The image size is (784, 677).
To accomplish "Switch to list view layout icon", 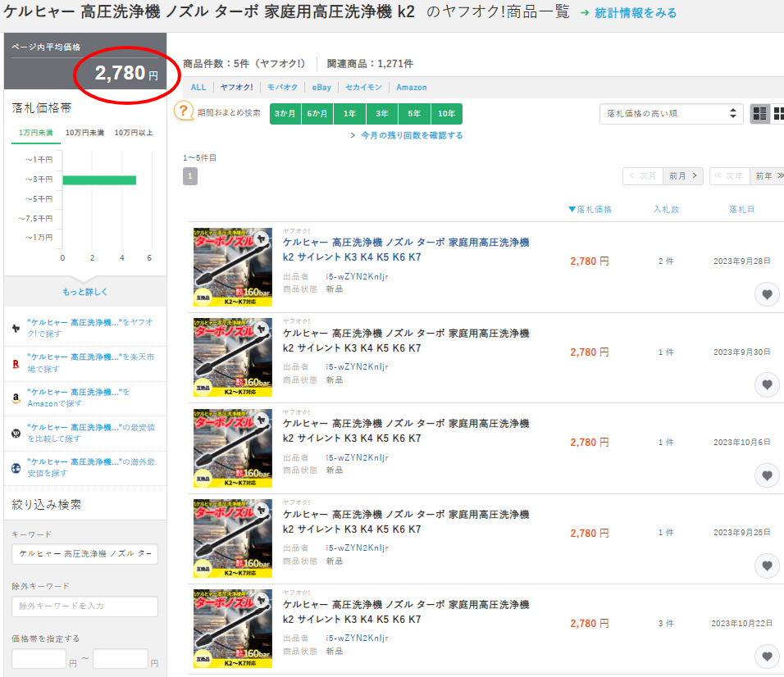I will point(760,114).
